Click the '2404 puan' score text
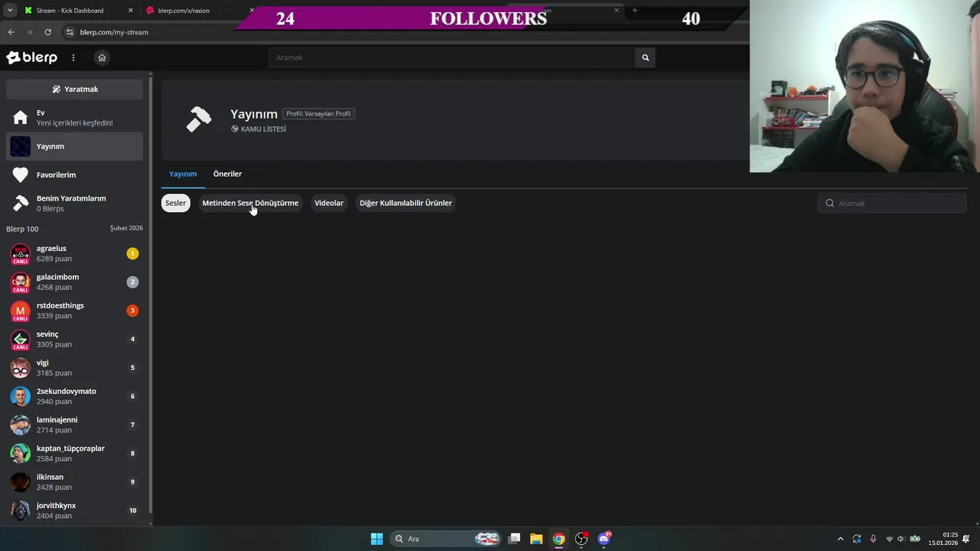The image size is (980, 551). point(54,516)
